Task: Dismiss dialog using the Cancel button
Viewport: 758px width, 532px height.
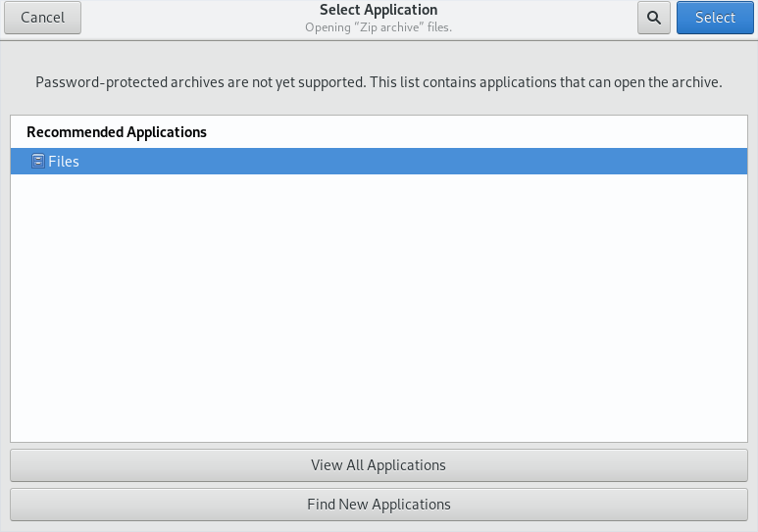Action: pyautogui.click(x=42, y=18)
